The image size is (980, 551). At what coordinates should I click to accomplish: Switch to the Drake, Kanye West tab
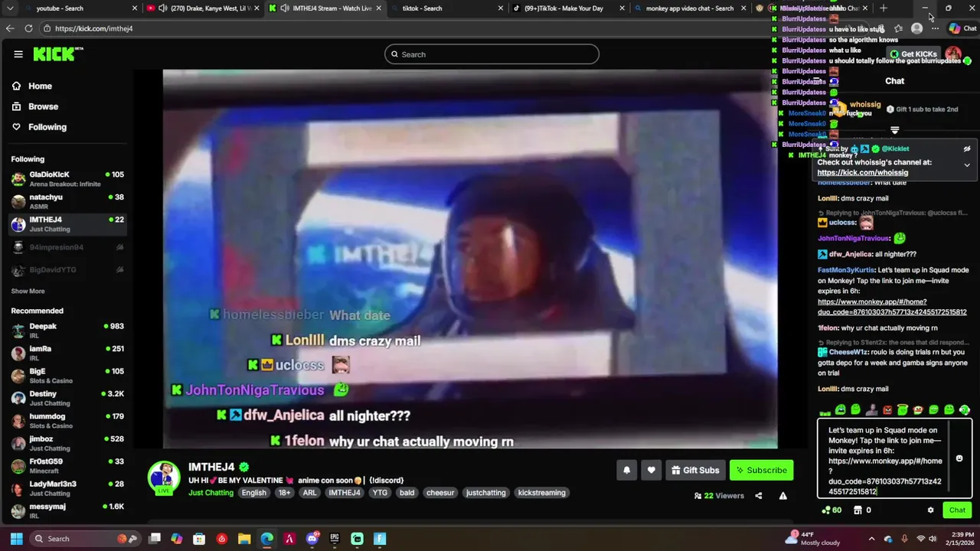[204, 8]
